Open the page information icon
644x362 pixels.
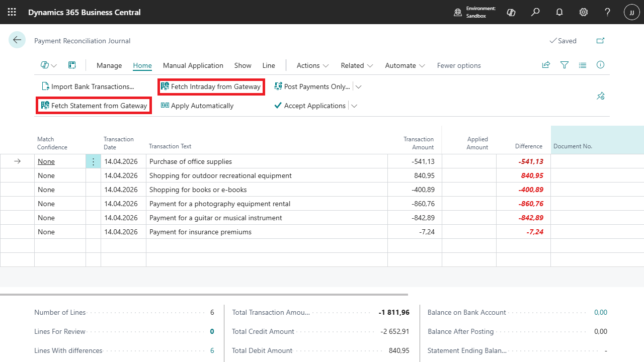click(600, 65)
